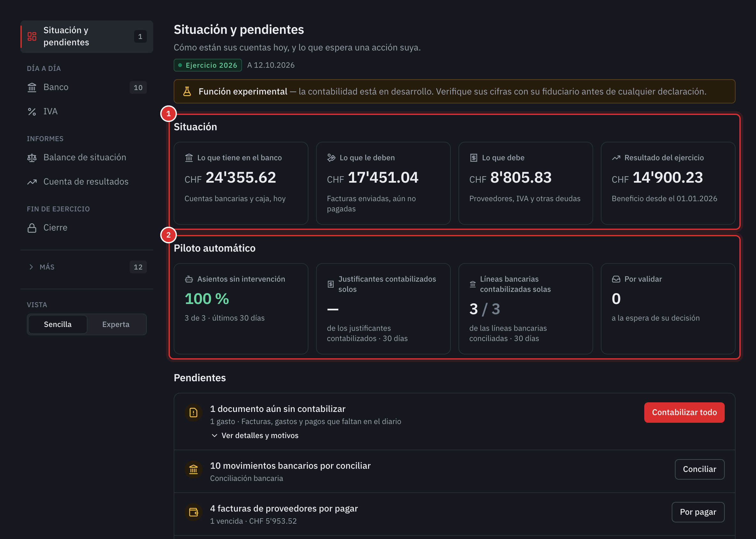Screen dimensions: 756x539
Task: Click the inbox icon in the Por validar card
Action: 616,279
